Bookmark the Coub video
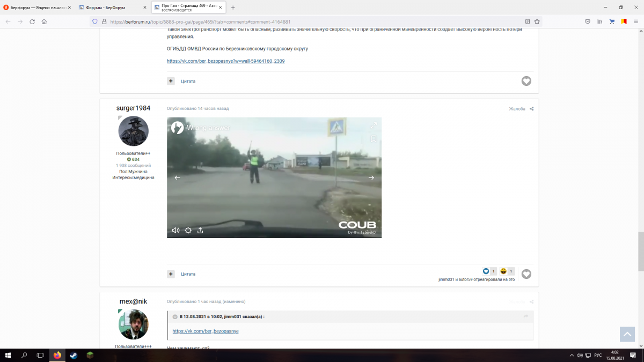 coord(373,139)
